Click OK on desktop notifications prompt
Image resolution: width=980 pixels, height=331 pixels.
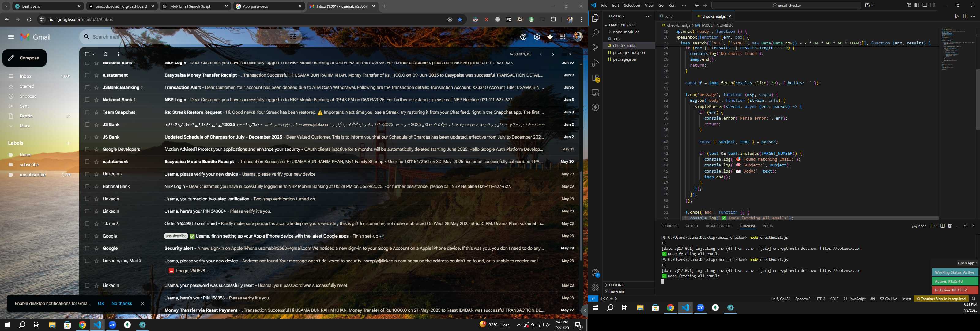click(x=101, y=304)
